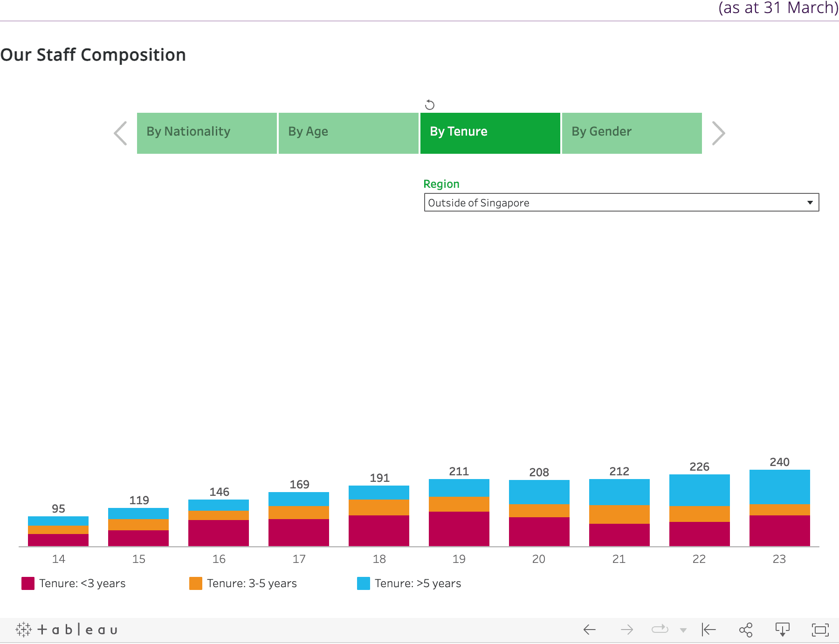The width and height of the screenshot is (839, 644).
Task: Open the Share icon in the toolbar
Action: coord(746,630)
